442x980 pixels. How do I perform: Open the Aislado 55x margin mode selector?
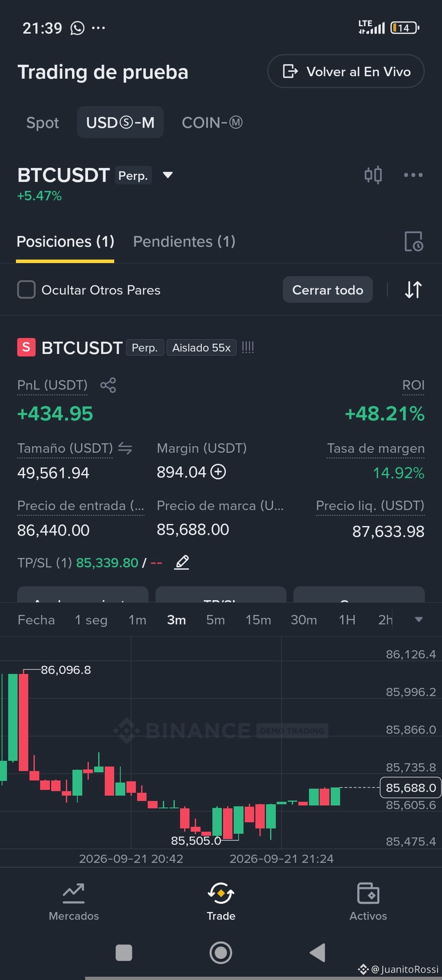(x=201, y=348)
